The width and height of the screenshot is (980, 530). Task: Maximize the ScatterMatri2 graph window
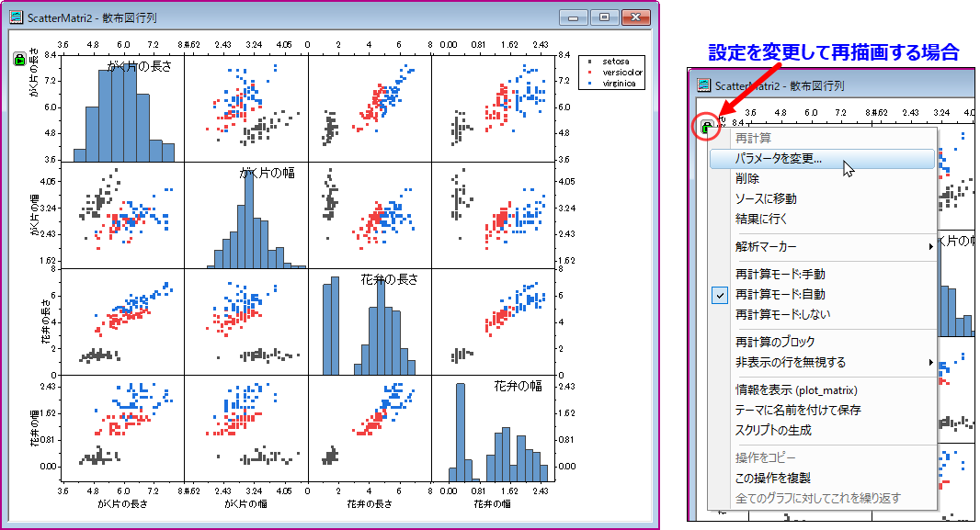(x=604, y=17)
